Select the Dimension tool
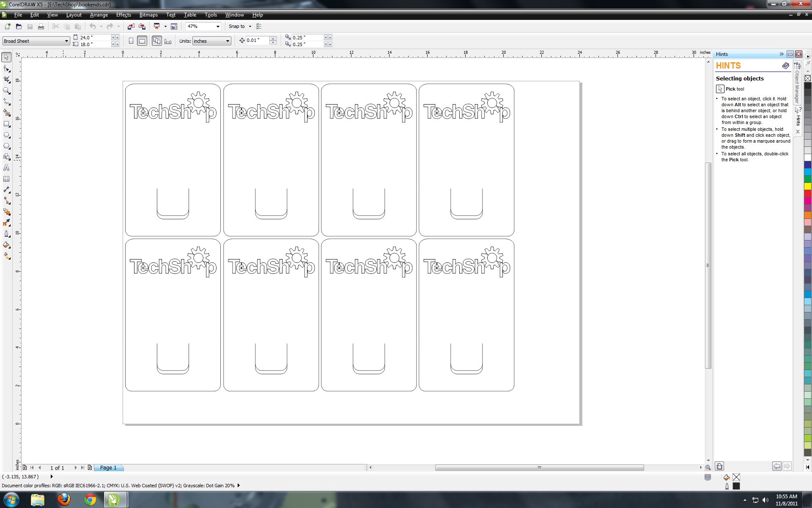Screen dimensions: 812x508 pos(6,190)
